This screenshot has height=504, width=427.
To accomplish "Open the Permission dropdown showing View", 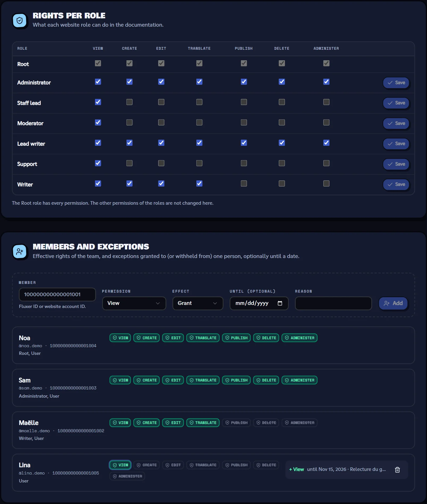I will click(x=134, y=303).
